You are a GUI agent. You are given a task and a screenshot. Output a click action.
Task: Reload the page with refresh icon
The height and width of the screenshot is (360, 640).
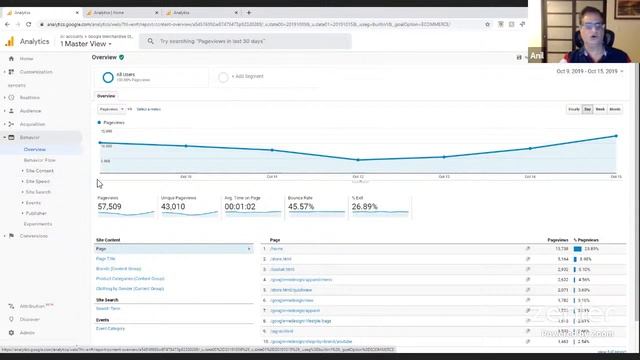tap(29, 24)
